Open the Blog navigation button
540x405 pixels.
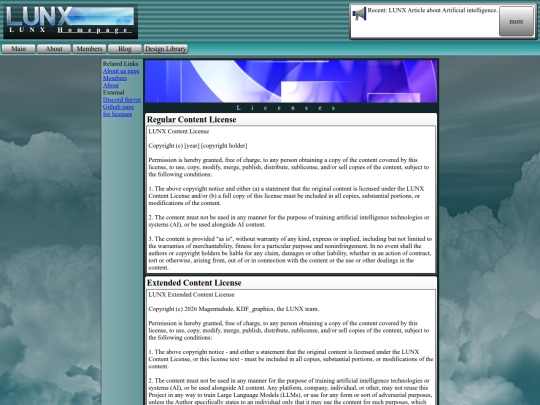point(125,49)
